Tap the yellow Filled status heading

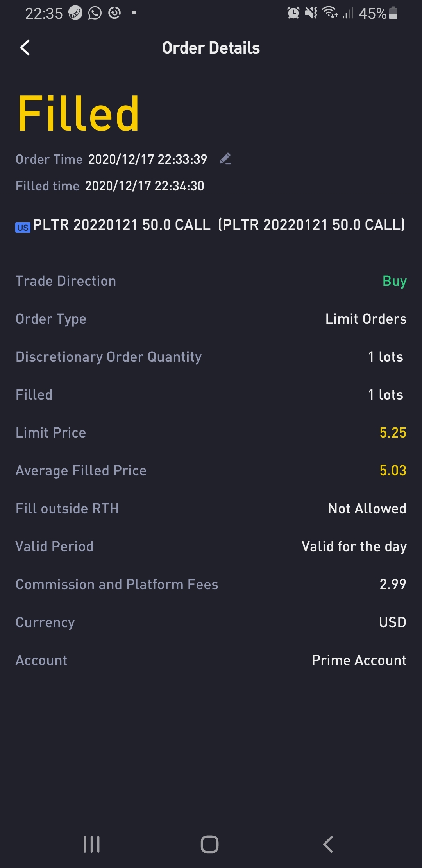click(79, 114)
